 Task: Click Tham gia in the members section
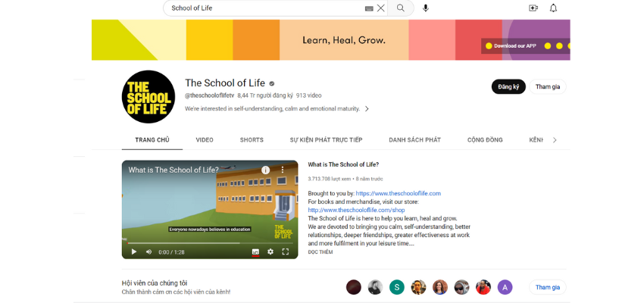tap(548, 287)
